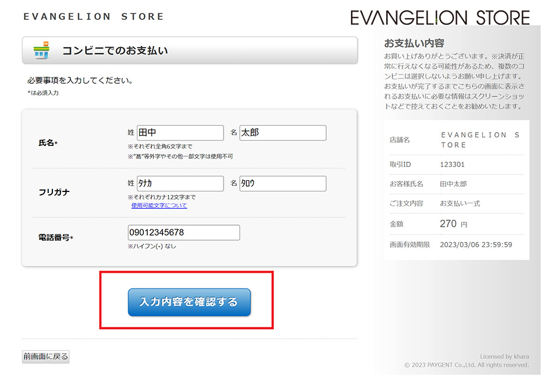Click the 前画面に戻る button
The height and width of the screenshot is (392, 559).
[45, 357]
